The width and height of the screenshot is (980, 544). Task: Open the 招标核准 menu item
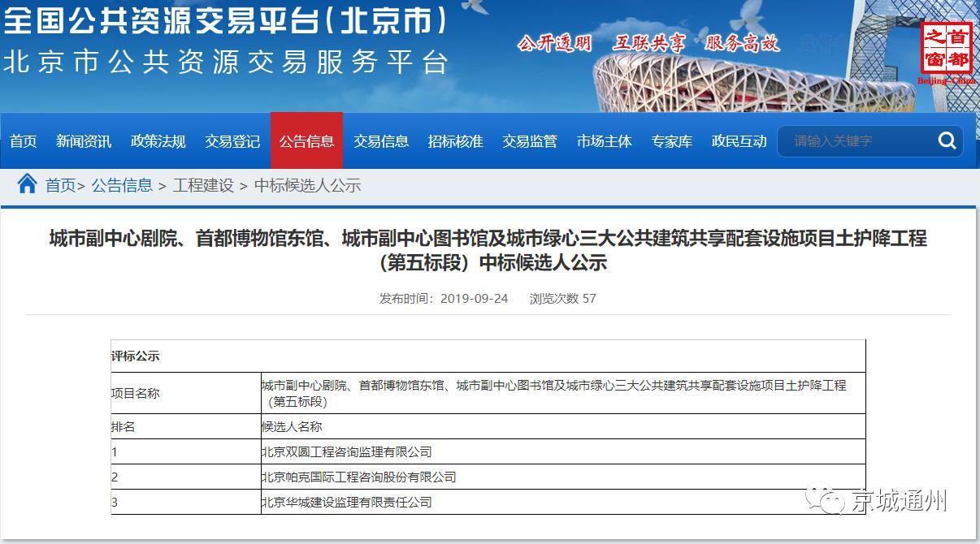[456, 141]
